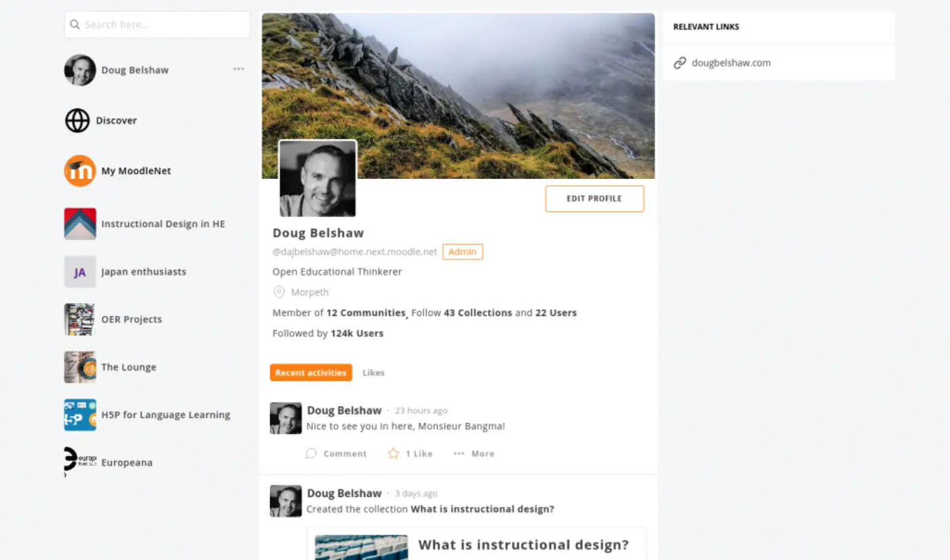This screenshot has width=950, height=560.
Task: Toggle the star Like on first post
Action: pos(393,454)
